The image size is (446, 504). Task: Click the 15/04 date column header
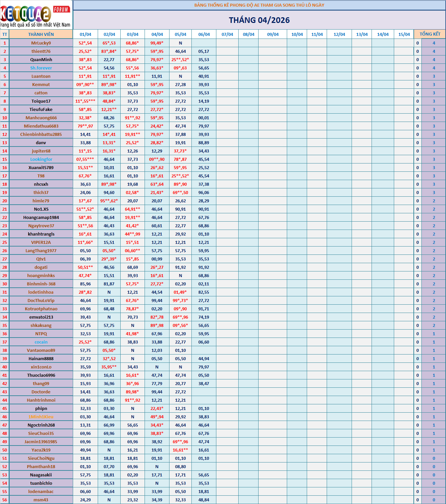pos(404,34)
